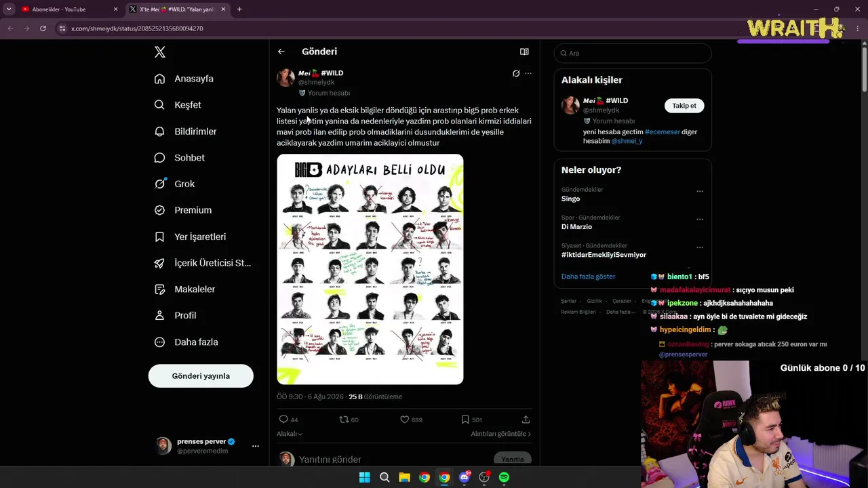This screenshot has height=488, width=868.
Task: Open Daha fazla menu
Action: [186, 342]
